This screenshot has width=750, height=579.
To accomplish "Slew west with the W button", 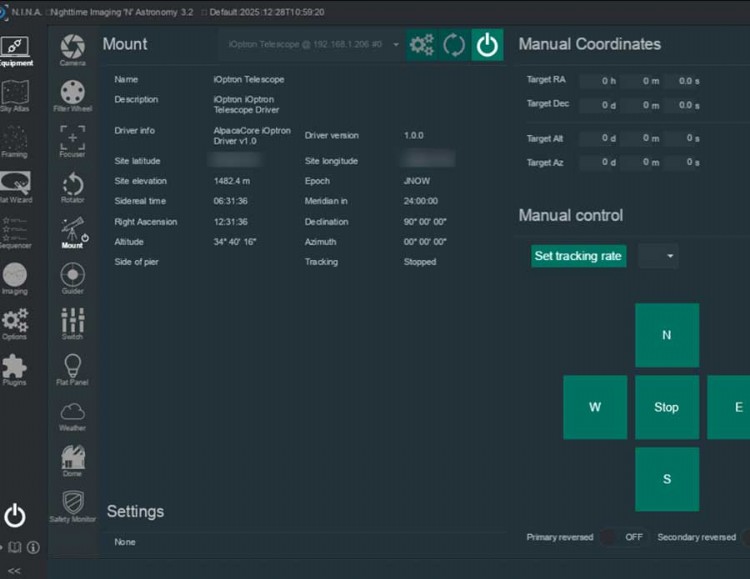I will pyautogui.click(x=595, y=407).
